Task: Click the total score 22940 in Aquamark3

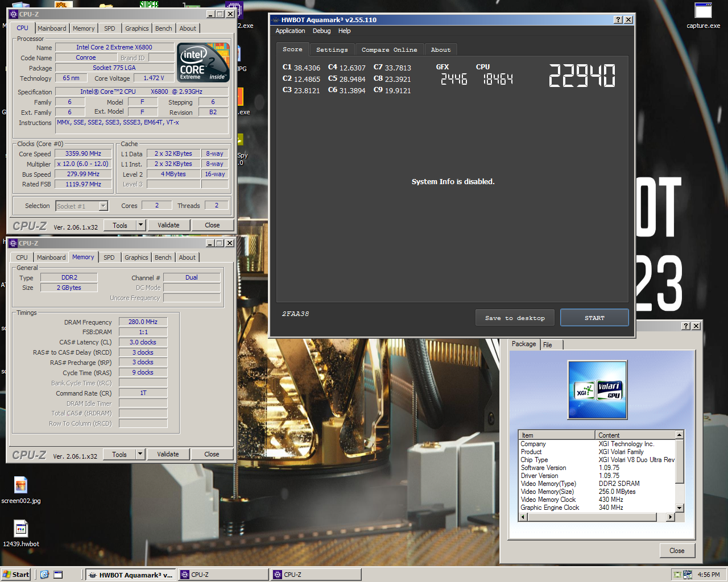Action: point(582,76)
